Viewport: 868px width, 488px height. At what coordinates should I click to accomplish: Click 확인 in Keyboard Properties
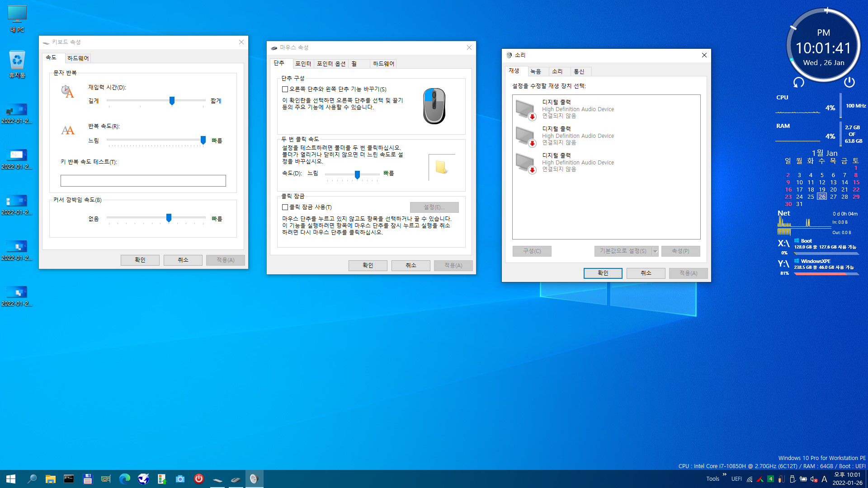[x=140, y=260]
